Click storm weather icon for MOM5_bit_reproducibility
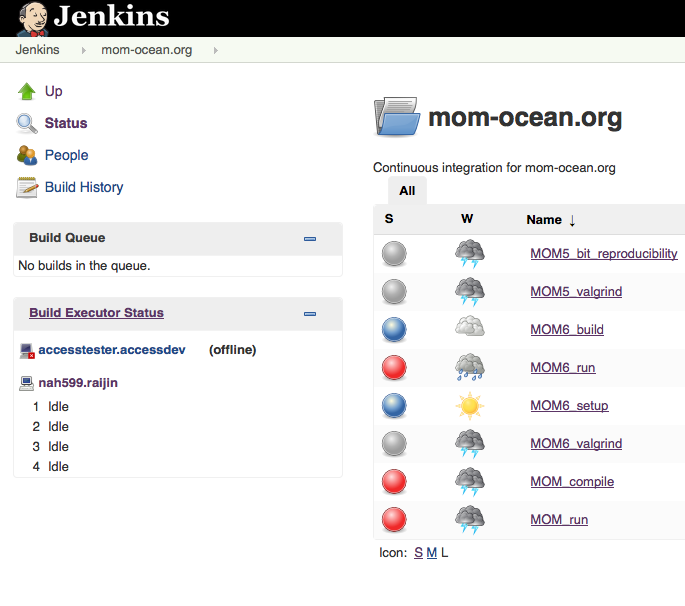Screen dimensions: 685x606 470,253
